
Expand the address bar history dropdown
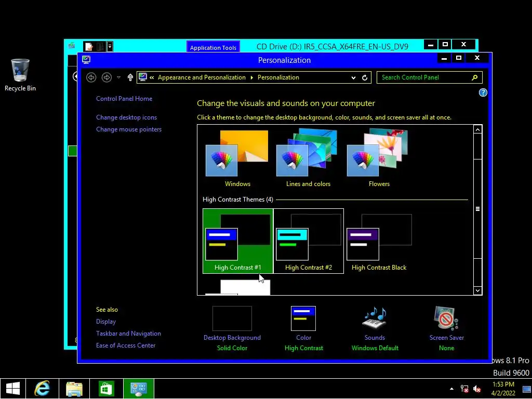[353, 77]
